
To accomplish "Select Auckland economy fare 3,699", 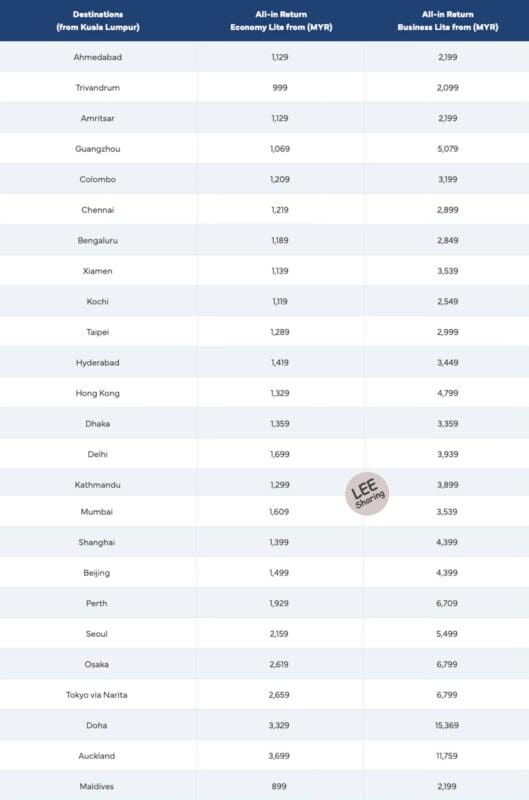I will pyautogui.click(x=279, y=756).
